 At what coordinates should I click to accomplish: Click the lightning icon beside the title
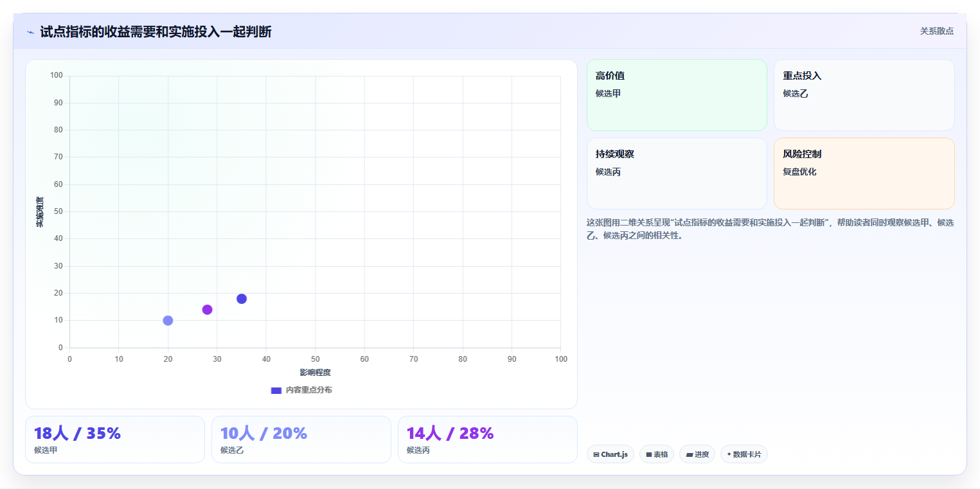pyautogui.click(x=30, y=32)
